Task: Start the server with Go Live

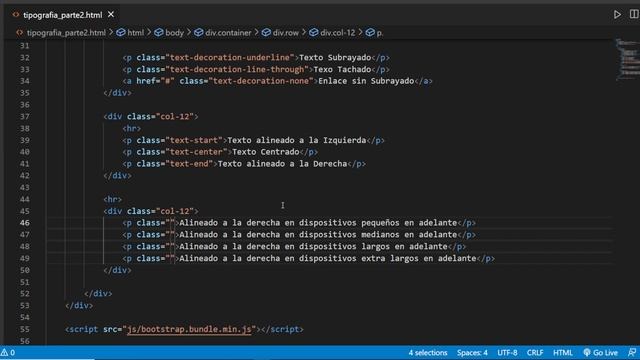Action: coord(600,353)
